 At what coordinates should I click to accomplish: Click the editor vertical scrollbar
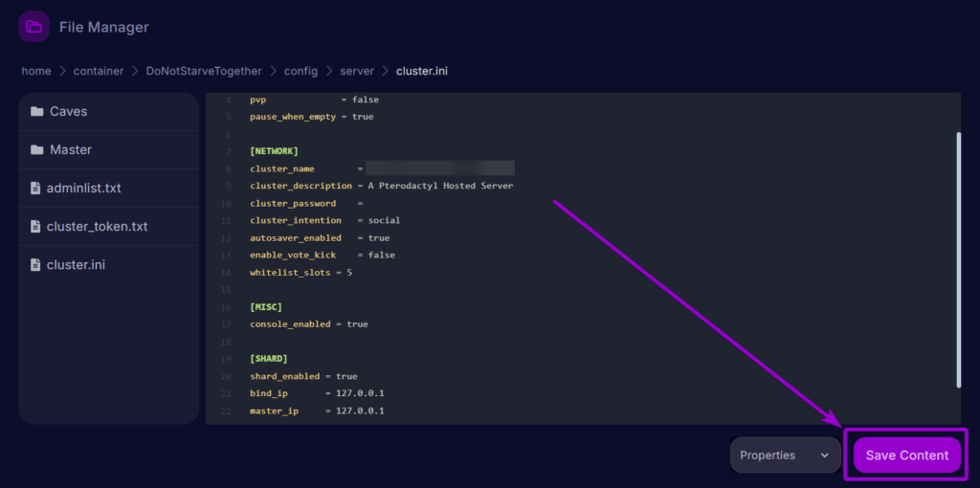(x=957, y=258)
